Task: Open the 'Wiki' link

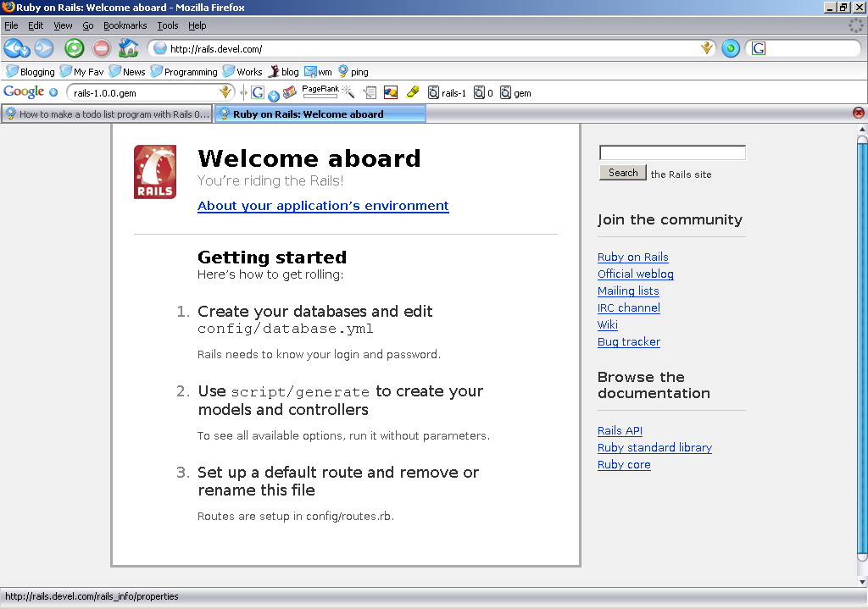Action: pyautogui.click(x=607, y=324)
